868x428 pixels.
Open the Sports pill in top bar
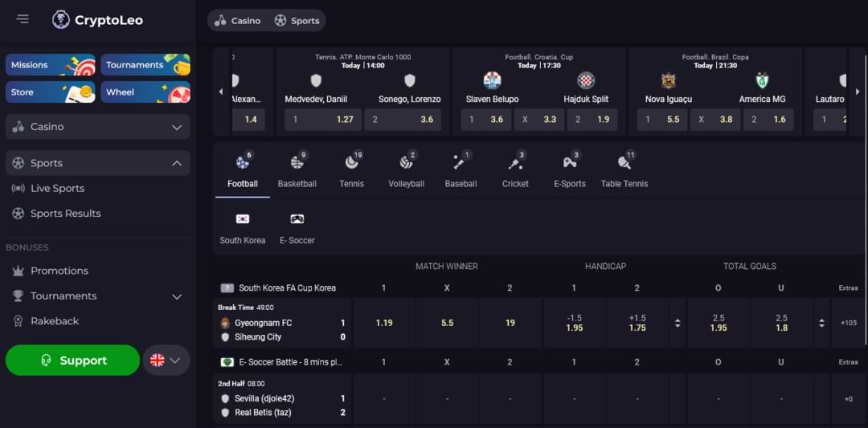coord(297,20)
